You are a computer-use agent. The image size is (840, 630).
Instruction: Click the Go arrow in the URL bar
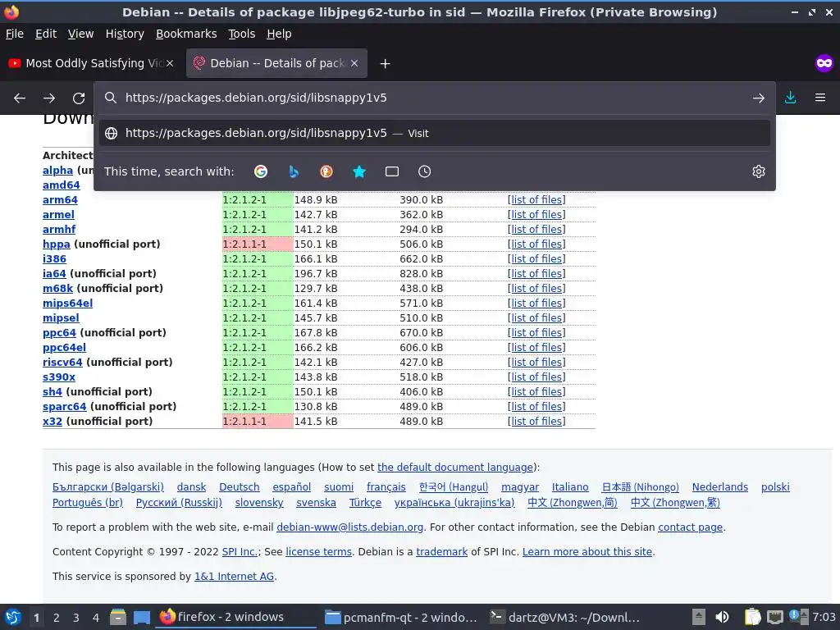759,98
